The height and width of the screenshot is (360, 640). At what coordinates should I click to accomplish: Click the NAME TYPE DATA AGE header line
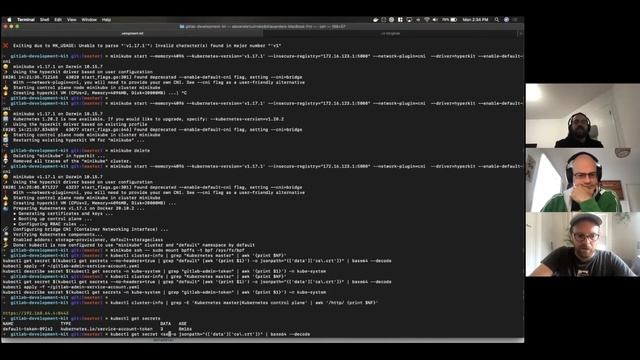[x=94, y=324]
